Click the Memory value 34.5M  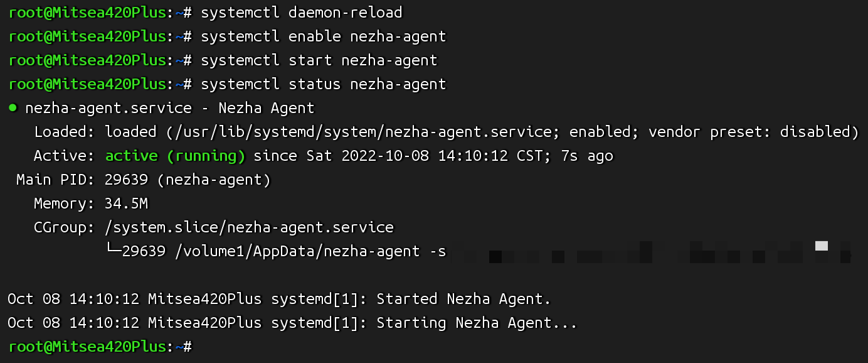pos(126,204)
